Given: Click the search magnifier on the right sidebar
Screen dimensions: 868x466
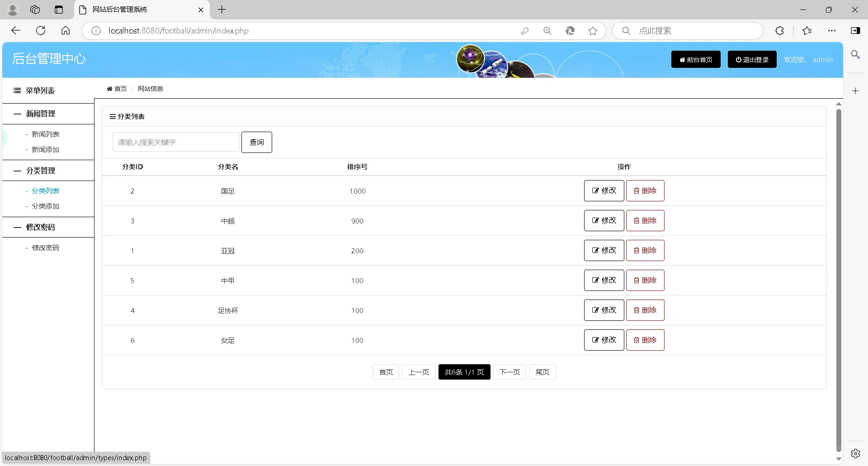Looking at the screenshot, I should [856, 55].
